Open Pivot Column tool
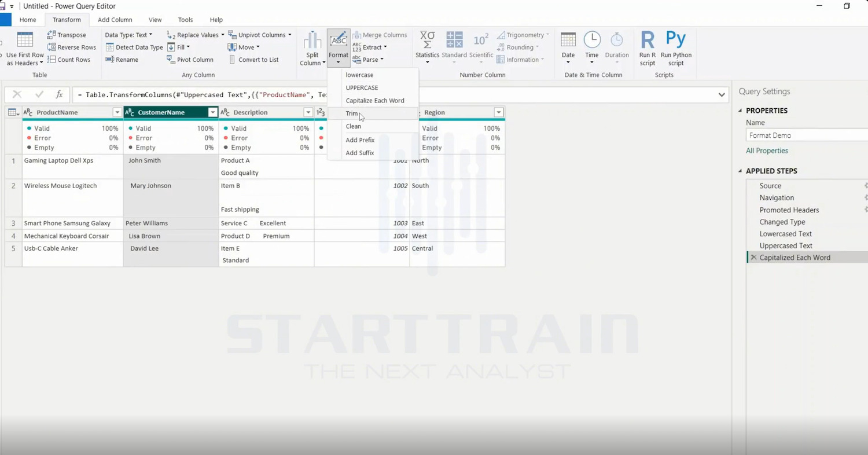This screenshot has width=868, height=455. [x=190, y=60]
